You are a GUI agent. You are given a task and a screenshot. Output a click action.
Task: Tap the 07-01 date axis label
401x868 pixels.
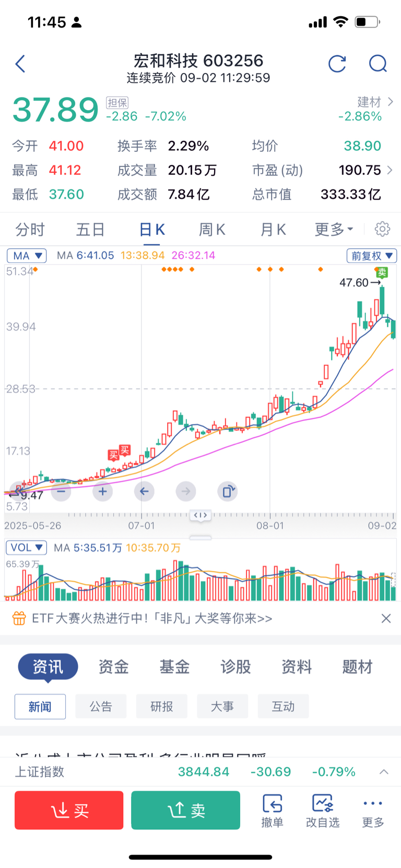[x=141, y=526]
